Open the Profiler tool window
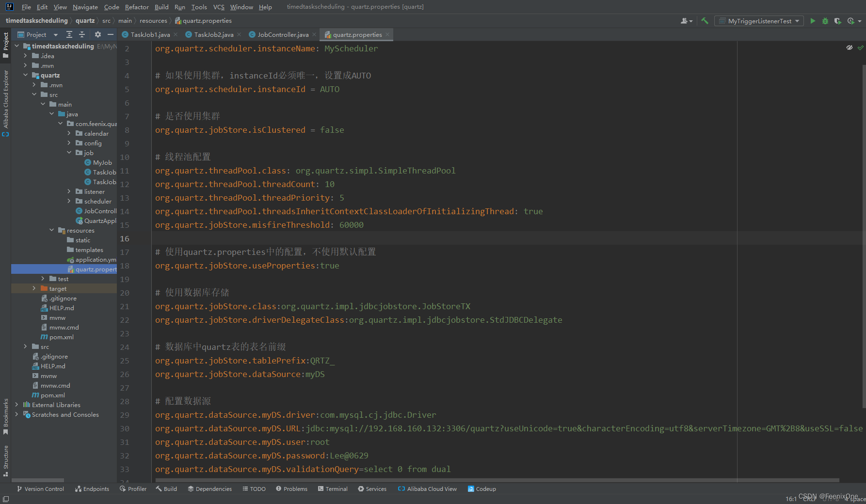 (x=133, y=489)
